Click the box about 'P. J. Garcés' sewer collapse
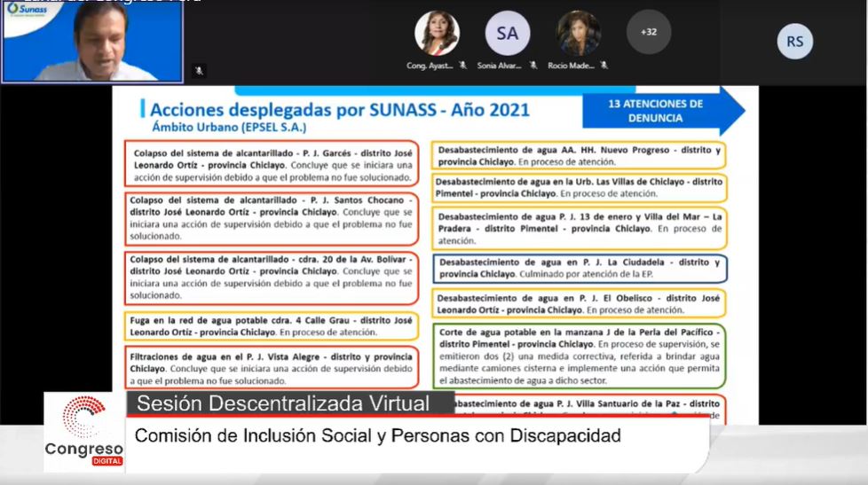The height and width of the screenshot is (485, 868). (272, 164)
